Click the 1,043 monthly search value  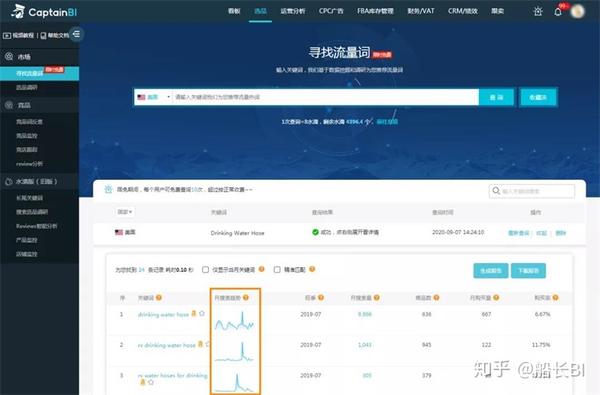pyautogui.click(x=365, y=345)
